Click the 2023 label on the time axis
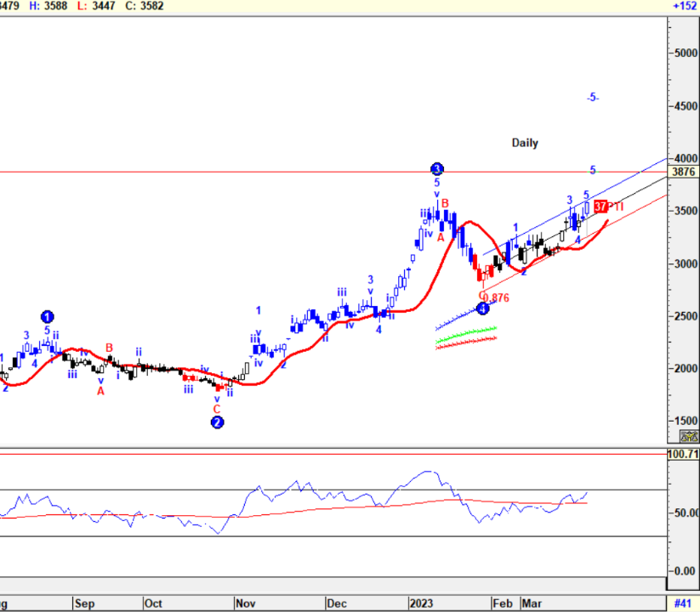700x612 pixels. tap(422, 603)
